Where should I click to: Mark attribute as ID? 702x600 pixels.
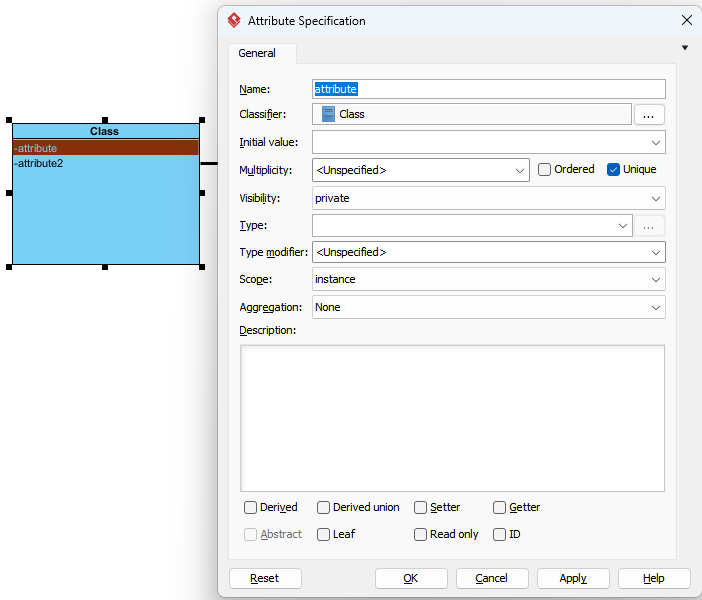(x=499, y=534)
